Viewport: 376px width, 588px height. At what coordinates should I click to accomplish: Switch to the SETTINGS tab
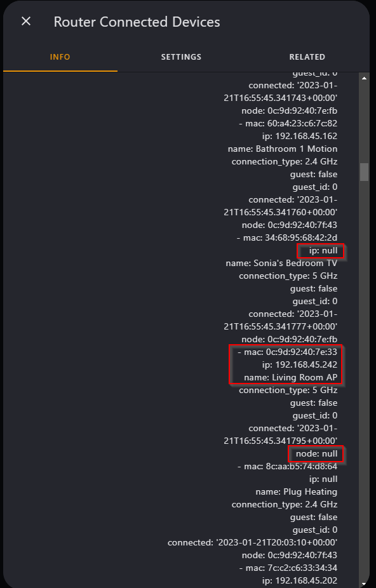click(x=181, y=57)
